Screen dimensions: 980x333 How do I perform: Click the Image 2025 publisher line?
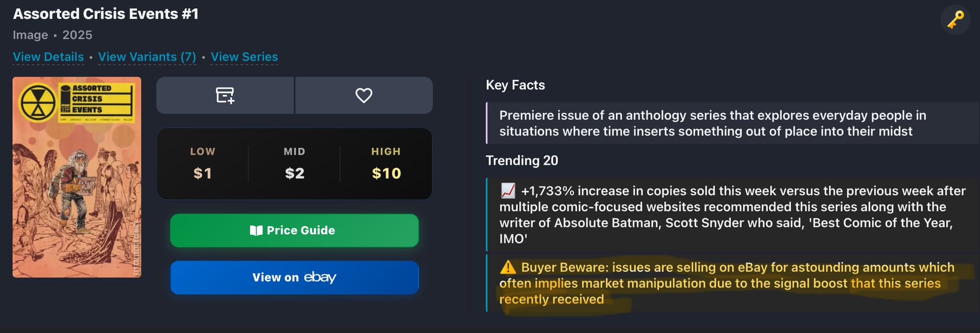pyautogui.click(x=53, y=35)
